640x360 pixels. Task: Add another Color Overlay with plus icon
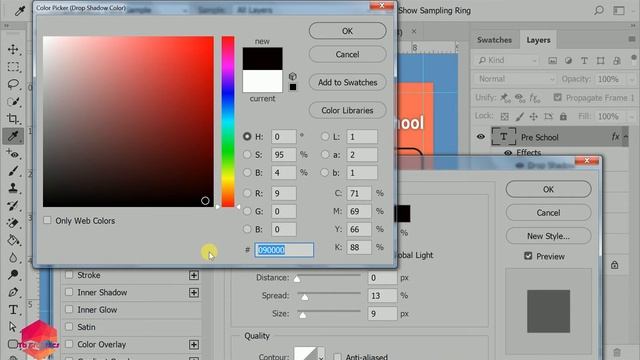click(194, 344)
